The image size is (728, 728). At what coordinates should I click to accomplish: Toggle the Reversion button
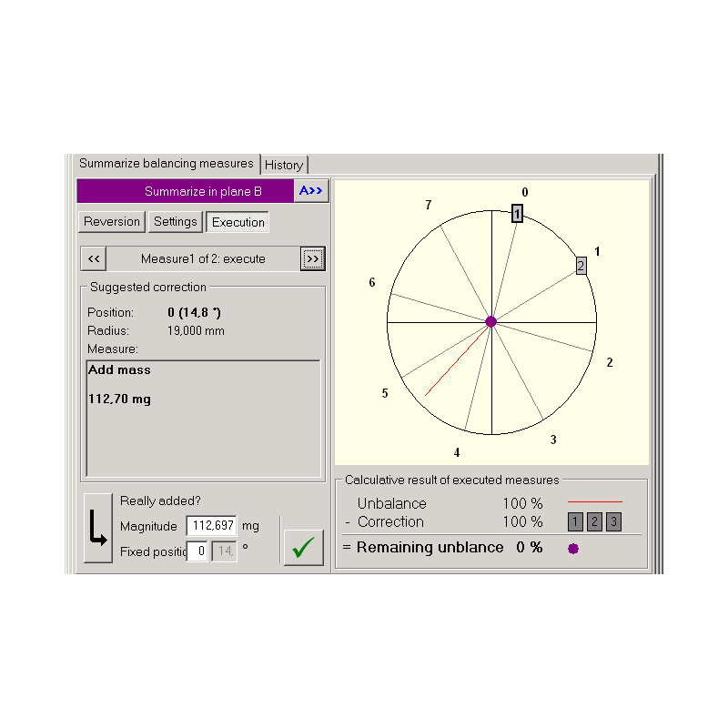tap(112, 222)
